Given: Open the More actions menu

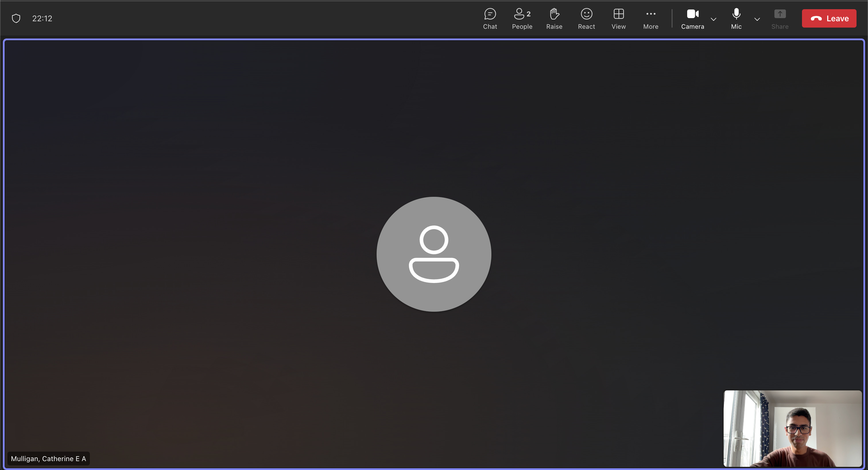Looking at the screenshot, I should pos(650,19).
